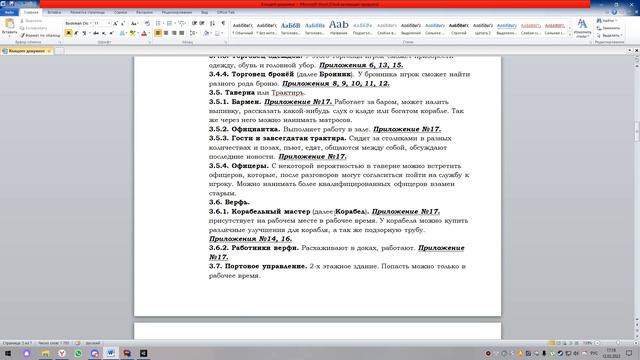
Task: Toggle Strikethrough formatting
Action: tap(96, 33)
